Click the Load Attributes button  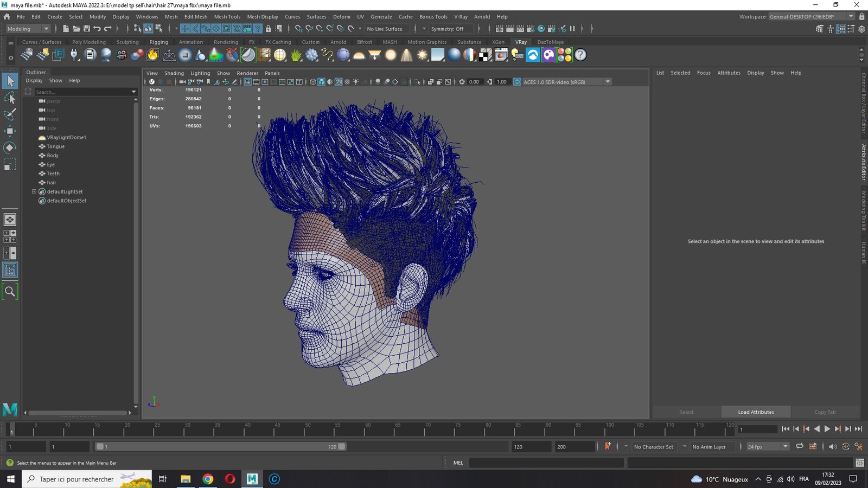756,412
